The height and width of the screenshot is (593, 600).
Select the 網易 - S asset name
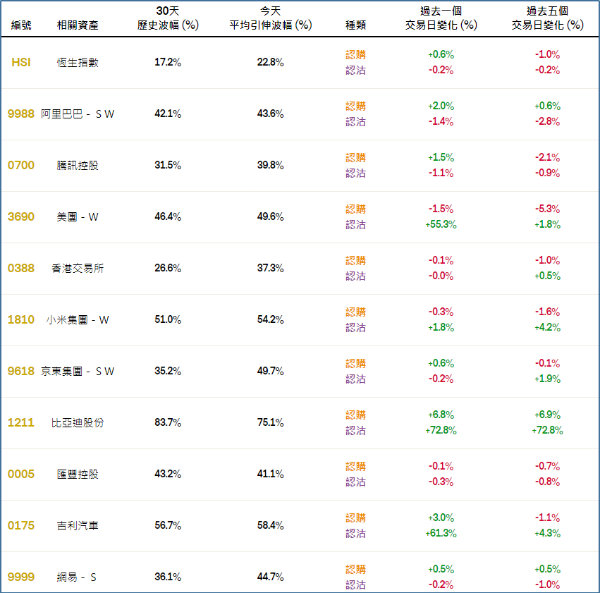(76, 577)
